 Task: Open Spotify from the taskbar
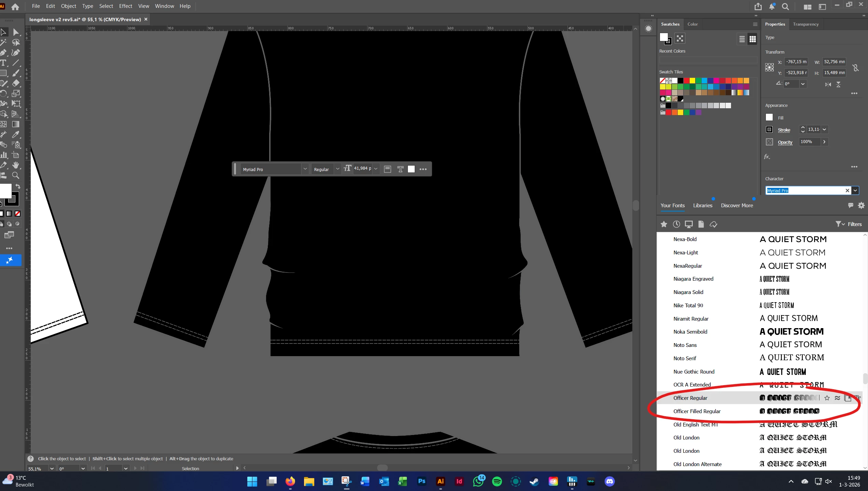click(x=497, y=481)
